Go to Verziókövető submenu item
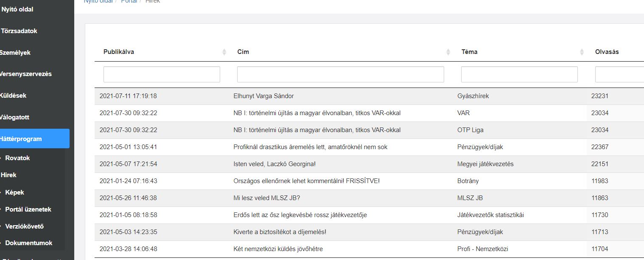 click(24, 226)
